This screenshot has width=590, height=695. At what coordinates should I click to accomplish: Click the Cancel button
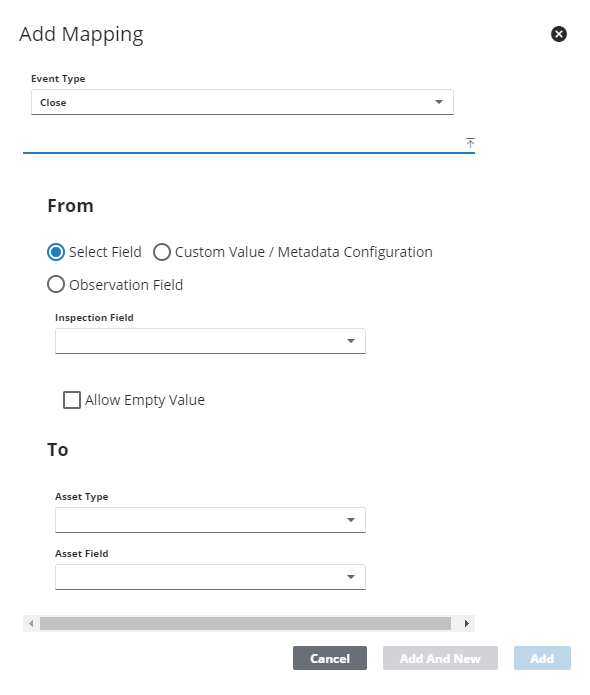(x=330, y=658)
